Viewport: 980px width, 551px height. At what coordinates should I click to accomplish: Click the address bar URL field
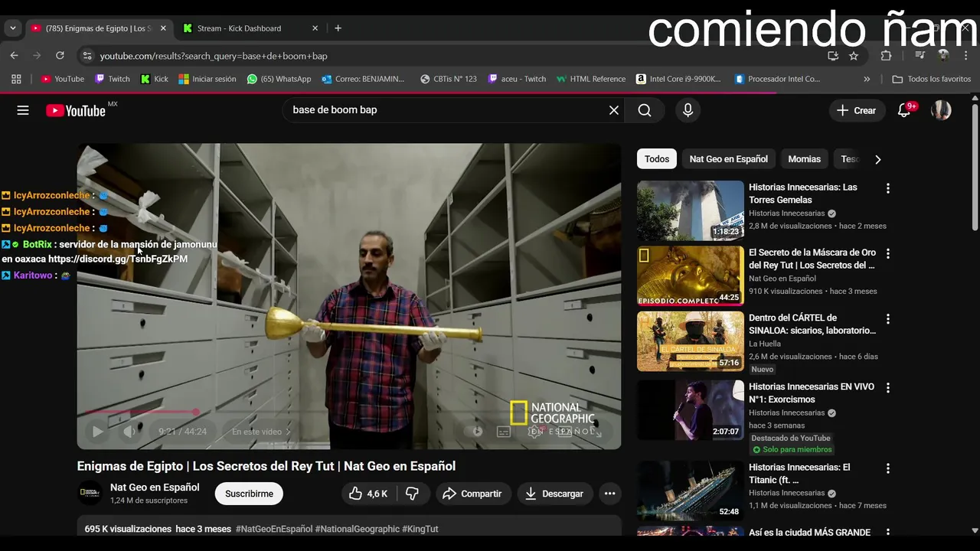459,56
